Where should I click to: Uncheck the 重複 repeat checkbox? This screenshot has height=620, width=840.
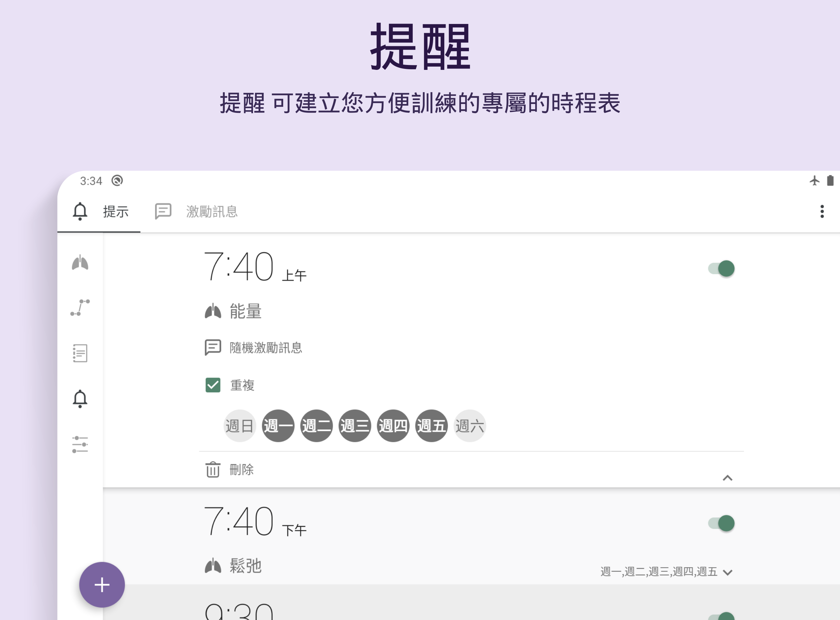pos(213,385)
